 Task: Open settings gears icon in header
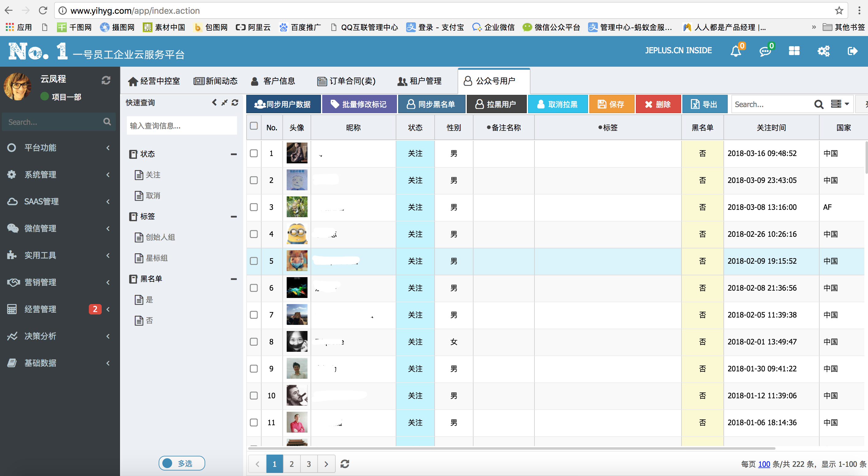[823, 51]
